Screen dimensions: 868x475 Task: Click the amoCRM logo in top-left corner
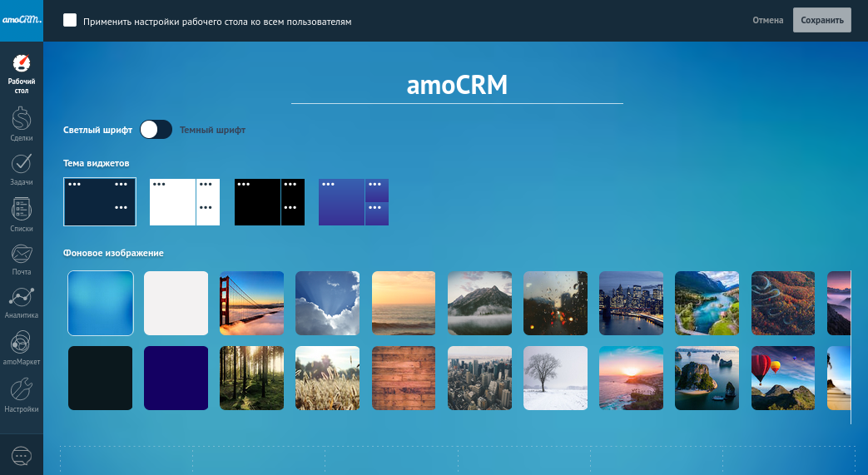click(22, 21)
